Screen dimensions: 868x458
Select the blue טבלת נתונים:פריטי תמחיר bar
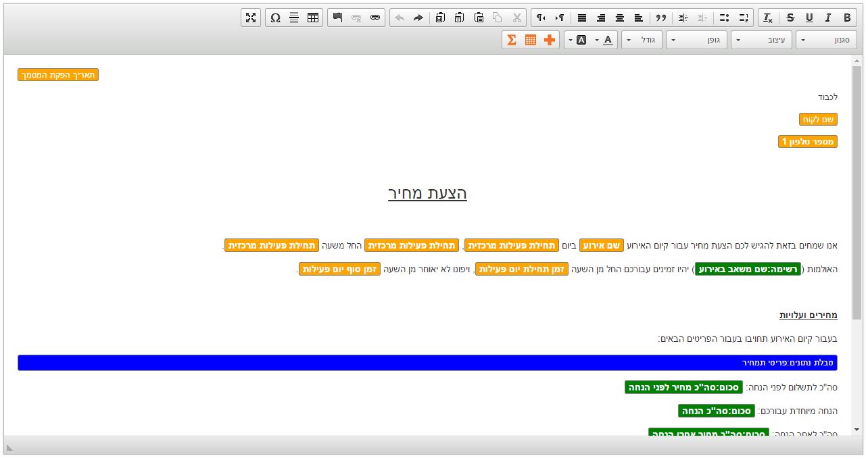pos(427,363)
